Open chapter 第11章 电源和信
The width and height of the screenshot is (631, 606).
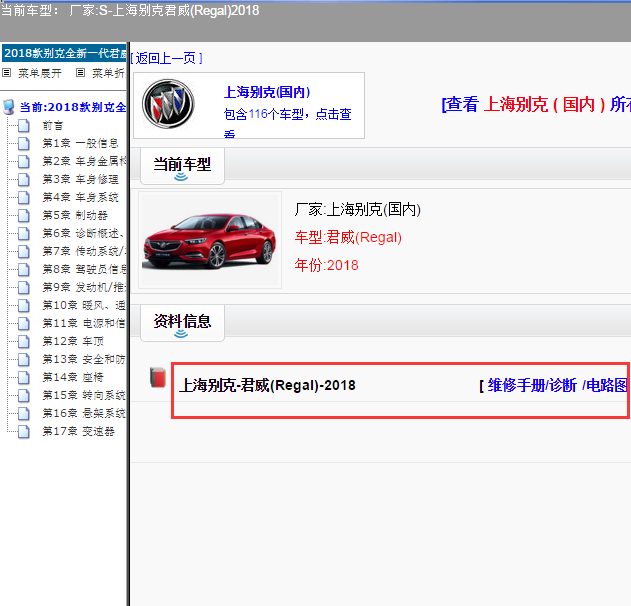(84, 323)
